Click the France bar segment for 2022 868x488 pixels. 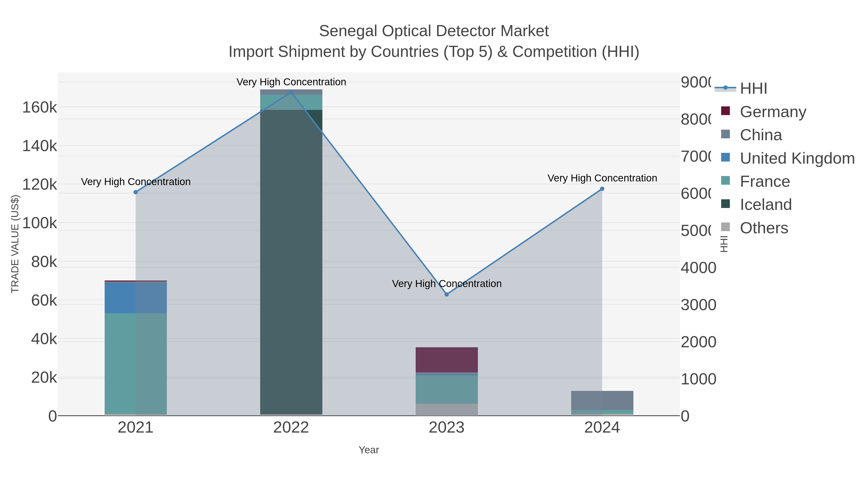tap(291, 102)
